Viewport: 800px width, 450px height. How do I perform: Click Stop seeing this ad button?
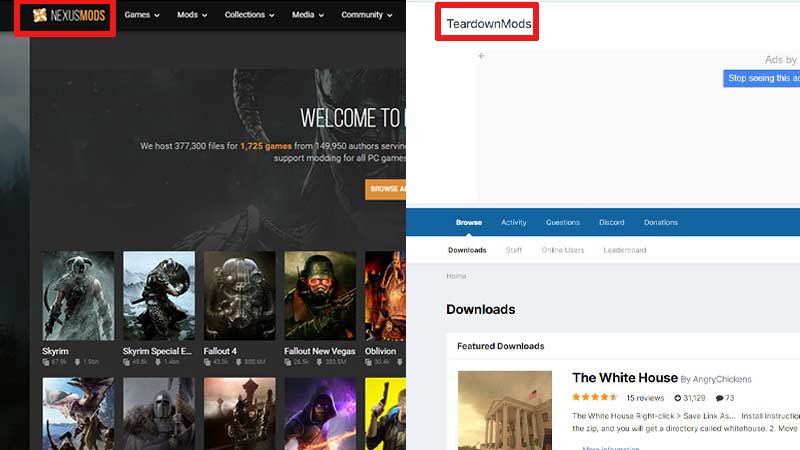tap(761, 78)
